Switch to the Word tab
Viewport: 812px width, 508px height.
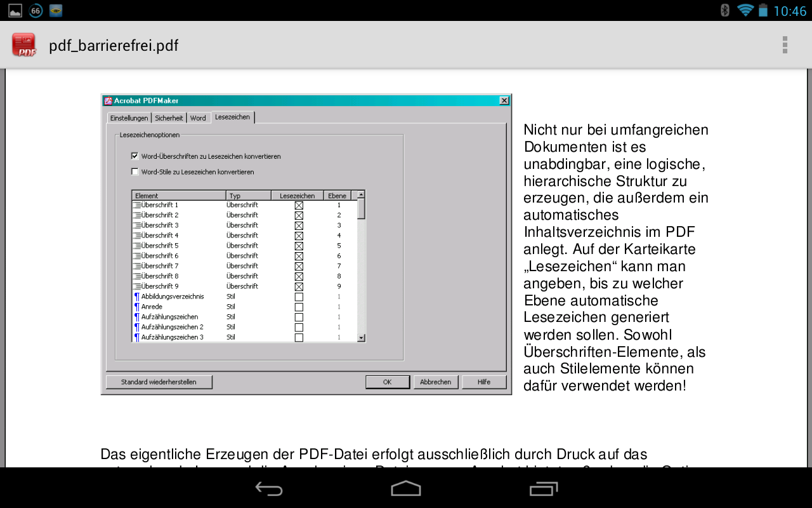tap(198, 118)
